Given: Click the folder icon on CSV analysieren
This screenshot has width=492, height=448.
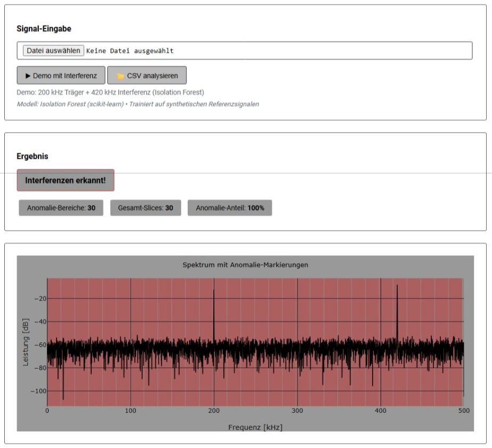Looking at the screenshot, I should pyautogui.click(x=120, y=76).
